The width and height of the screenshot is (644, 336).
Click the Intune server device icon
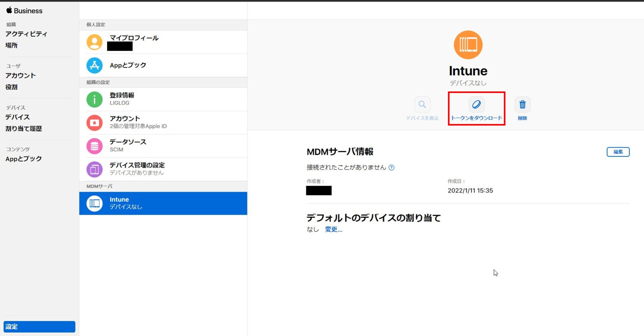click(x=468, y=44)
